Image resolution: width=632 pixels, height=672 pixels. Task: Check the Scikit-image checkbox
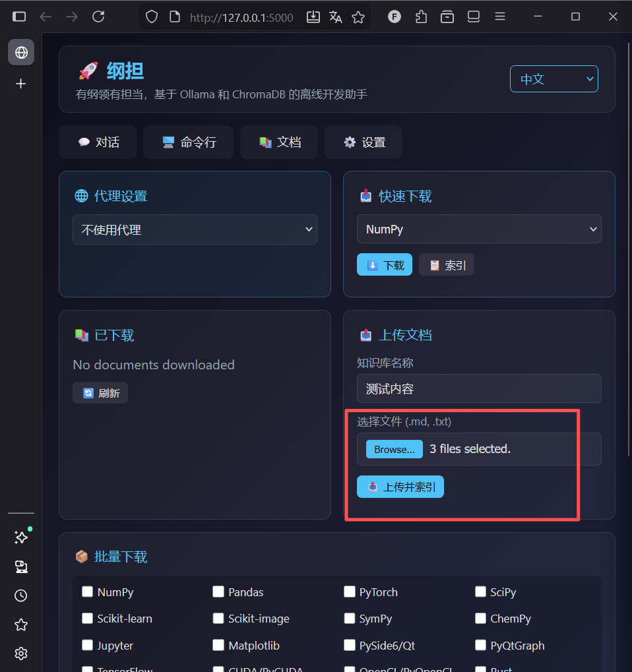(x=218, y=619)
